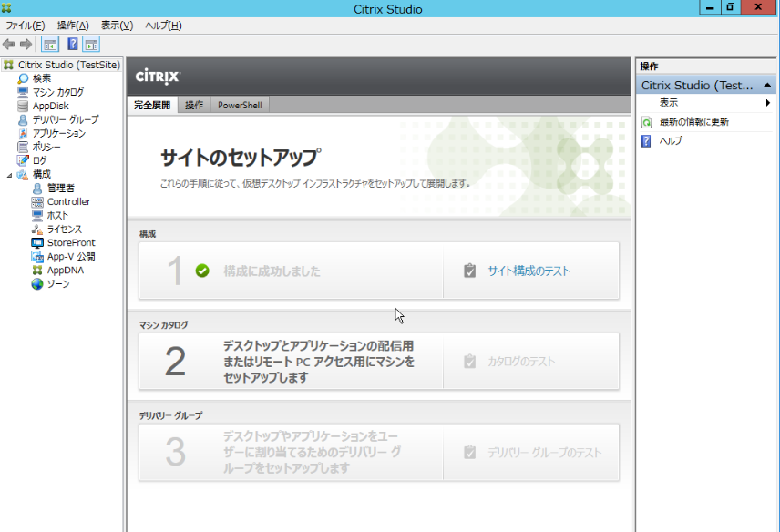The width and height of the screenshot is (780, 532).
Task: Click the 検索 magnifier icon
Action: point(23,78)
